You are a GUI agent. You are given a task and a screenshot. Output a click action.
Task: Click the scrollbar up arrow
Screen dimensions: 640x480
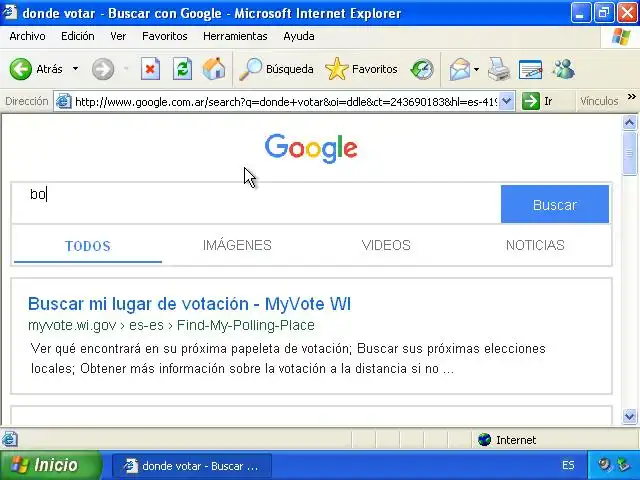coord(629,123)
